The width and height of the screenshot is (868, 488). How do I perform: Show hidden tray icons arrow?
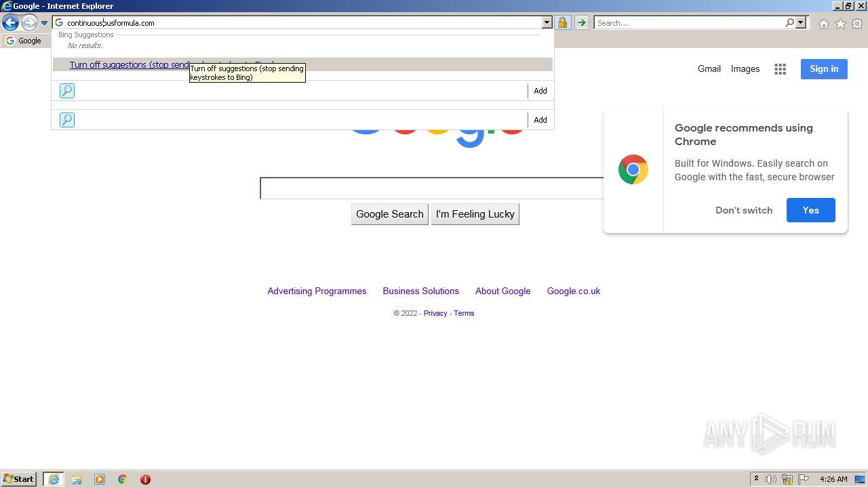pos(756,479)
